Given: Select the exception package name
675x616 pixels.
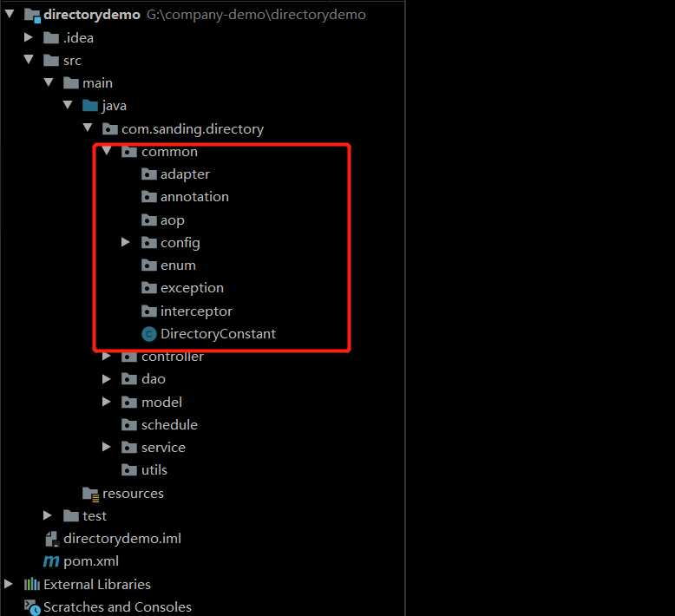Looking at the screenshot, I should (192, 288).
